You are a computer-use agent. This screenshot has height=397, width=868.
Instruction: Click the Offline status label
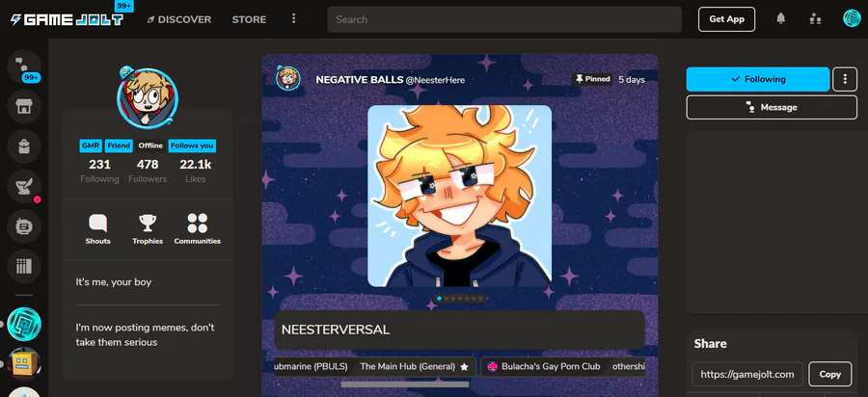coord(150,146)
